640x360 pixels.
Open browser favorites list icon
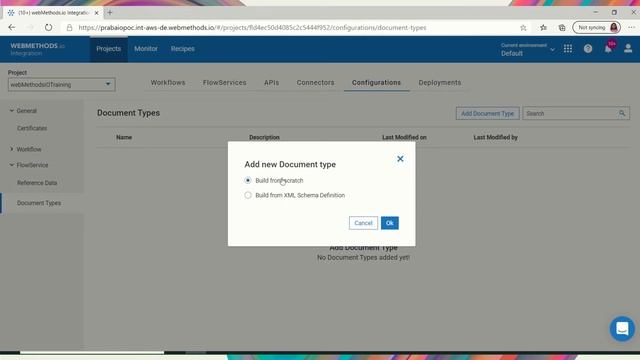543,28
